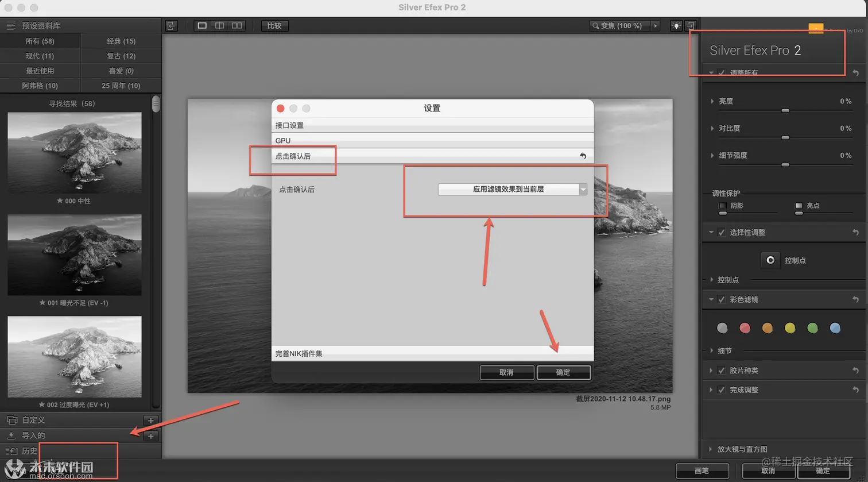Viewport: 868px width, 482px height.
Task: Click 取消 in the settings dialog
Action: pos(506,372)
